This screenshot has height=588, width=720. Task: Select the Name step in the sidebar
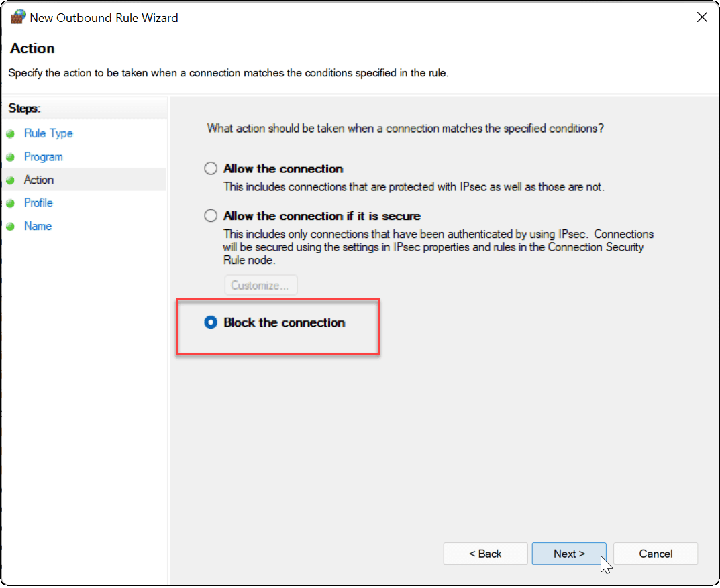[38, 226]
